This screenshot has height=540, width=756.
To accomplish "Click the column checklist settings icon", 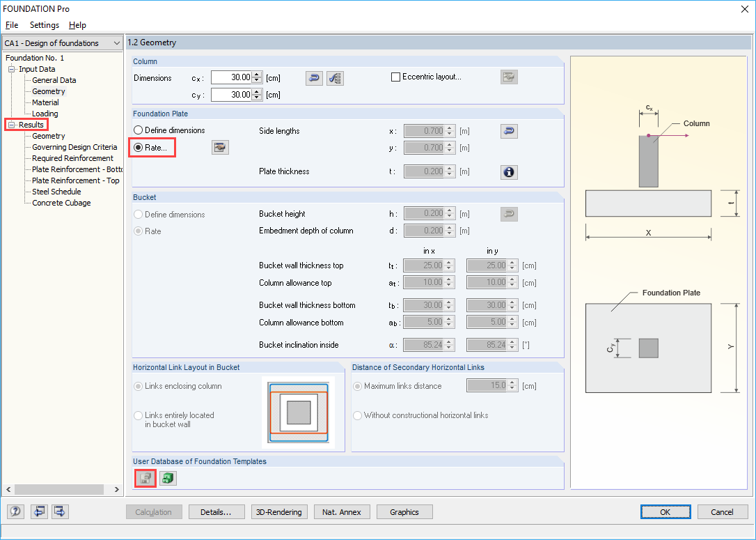I will (335, 78).
